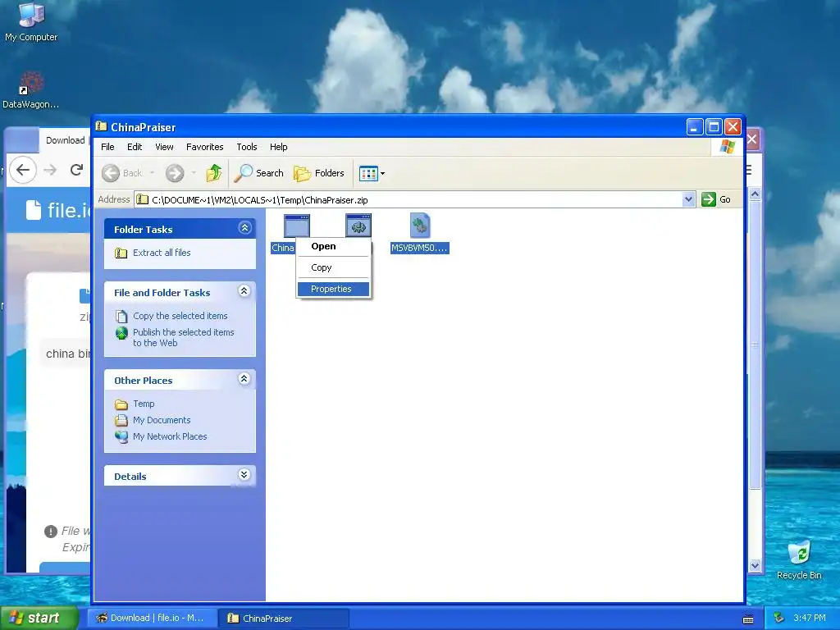This screenshot has height=630, width=840.
Task: Click the browser forward arrow
Action: pyautogui.click(x=50, y=171)
